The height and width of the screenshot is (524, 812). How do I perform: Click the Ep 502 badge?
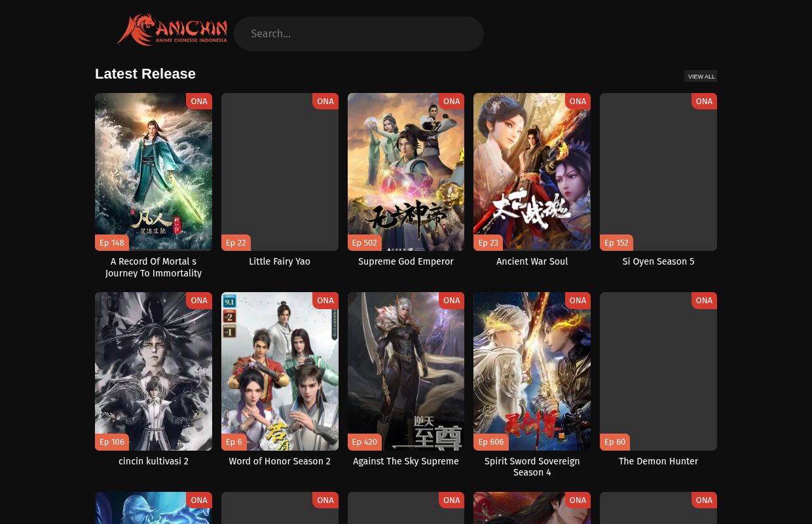(364, 242)
